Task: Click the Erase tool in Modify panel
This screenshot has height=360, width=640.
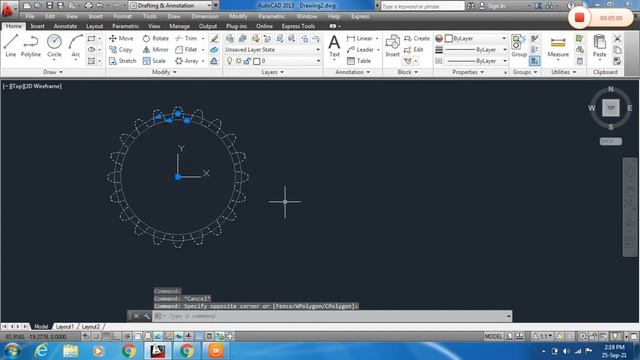Action: coord(214,38)
